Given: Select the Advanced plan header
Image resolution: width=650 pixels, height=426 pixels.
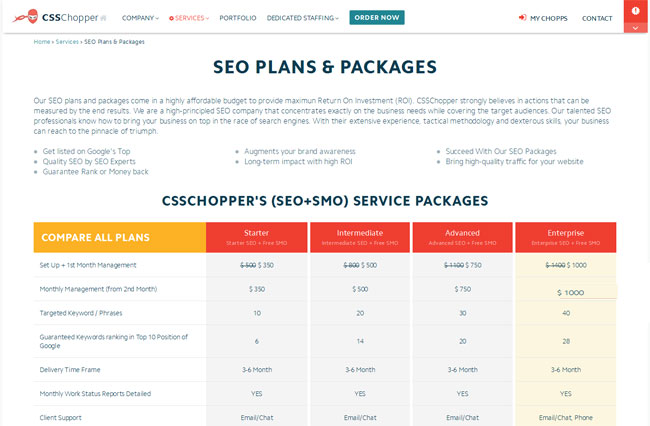Looking at the screenshot, I should coord(463,237).
